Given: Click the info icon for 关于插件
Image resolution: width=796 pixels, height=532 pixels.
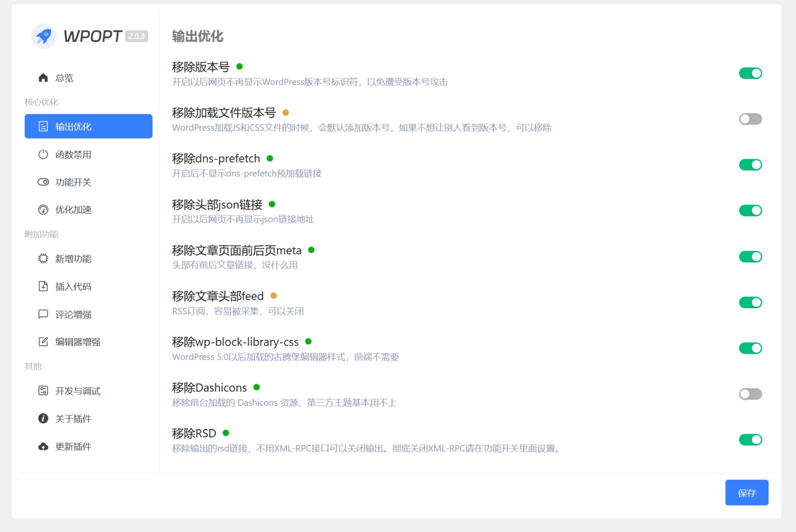Looking at the screenshot, I should (43, 418).
